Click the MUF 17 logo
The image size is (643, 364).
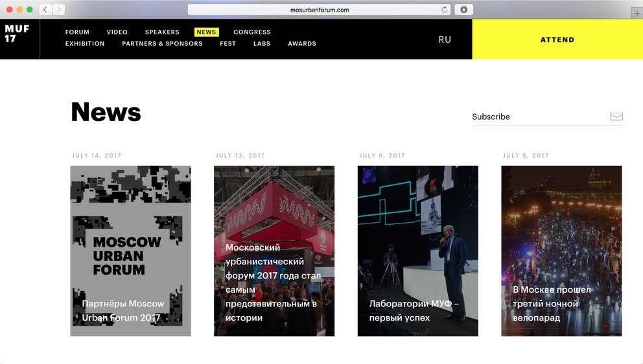coord(17,34)
